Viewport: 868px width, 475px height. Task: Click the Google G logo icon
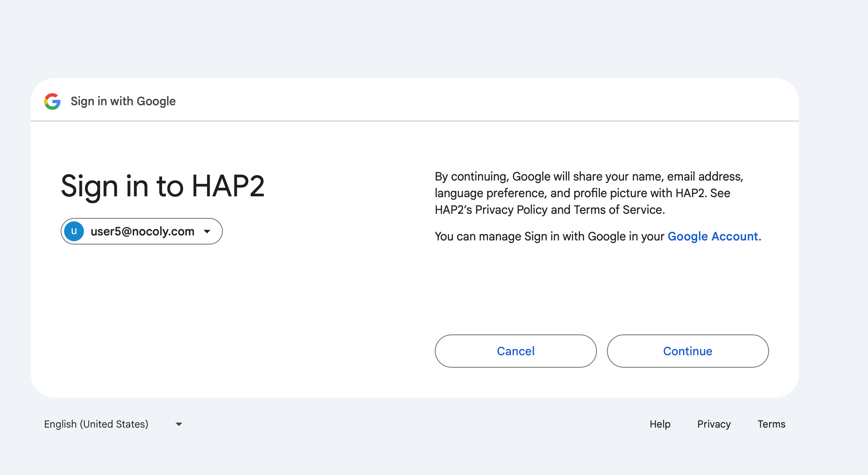(x=52, y=101)
